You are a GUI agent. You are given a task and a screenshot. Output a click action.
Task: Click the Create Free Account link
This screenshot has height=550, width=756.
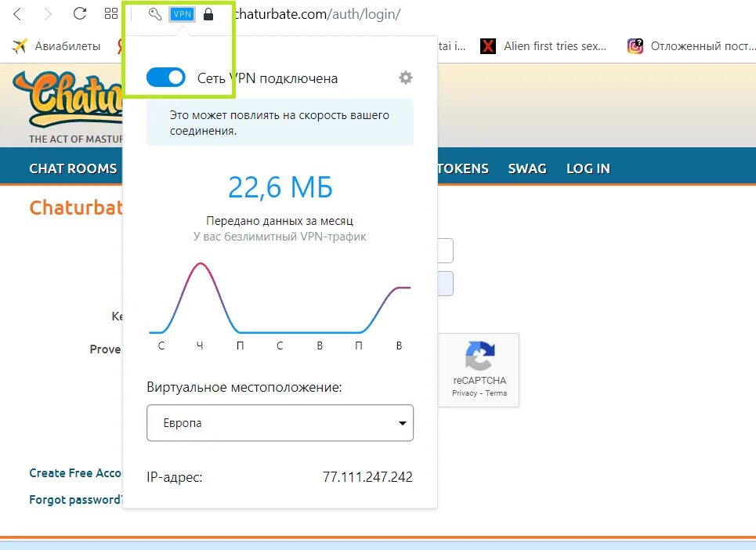(76, 473)
